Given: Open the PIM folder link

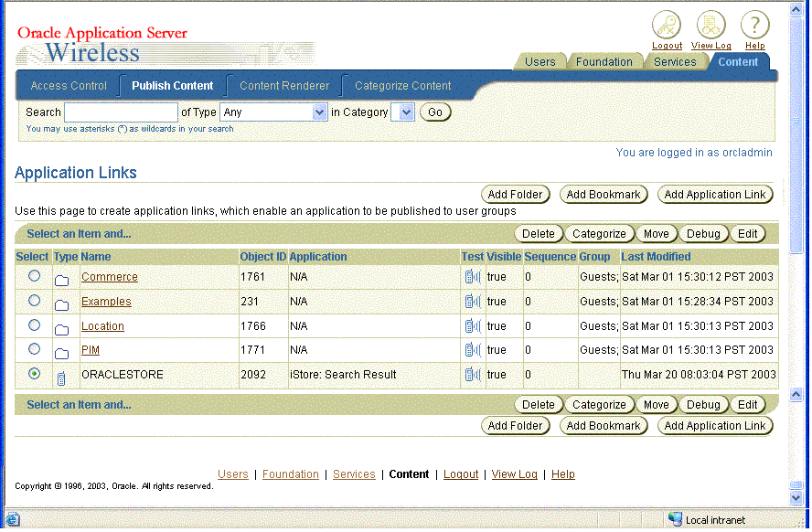Looking at the screenshot, I should [x=91, y=350].
